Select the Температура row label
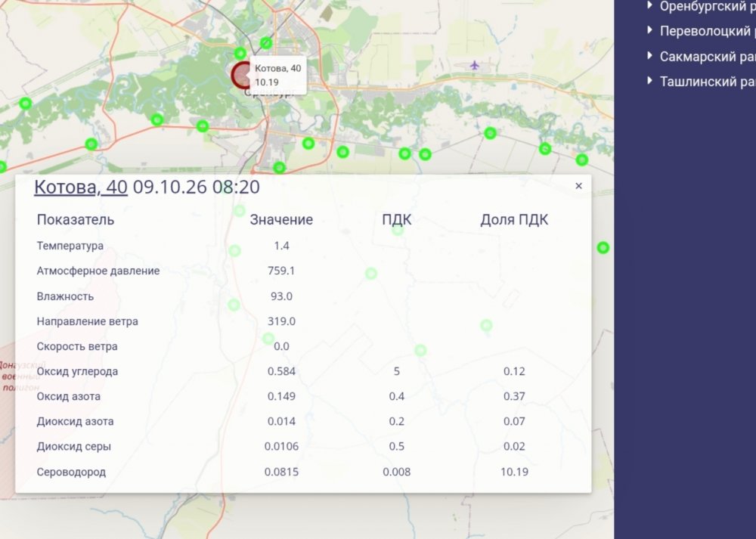756x539 pixels. point(70,246)
